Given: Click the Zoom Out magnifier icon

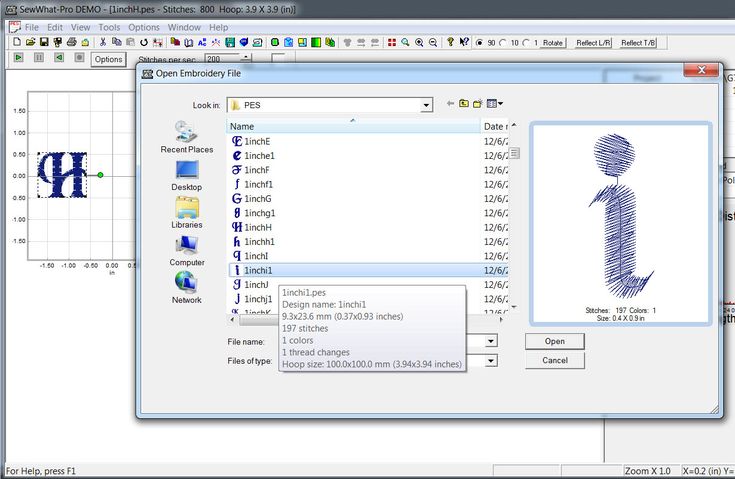Looking at the screenshot, I should [x=433, y=43].
